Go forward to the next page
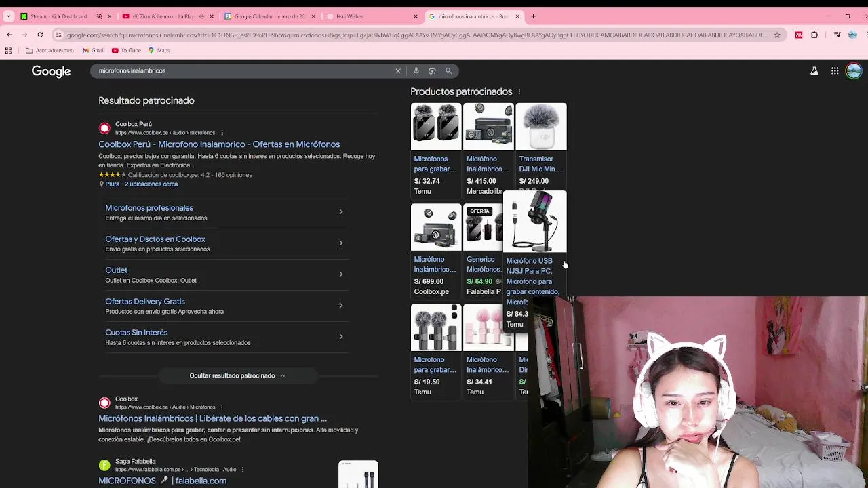The image size is (868, 488). click(24, 35)
